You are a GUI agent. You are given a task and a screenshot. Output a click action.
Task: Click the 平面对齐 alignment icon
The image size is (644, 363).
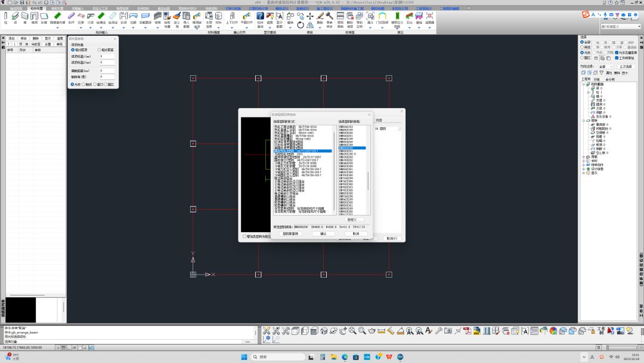pos(246,16)
